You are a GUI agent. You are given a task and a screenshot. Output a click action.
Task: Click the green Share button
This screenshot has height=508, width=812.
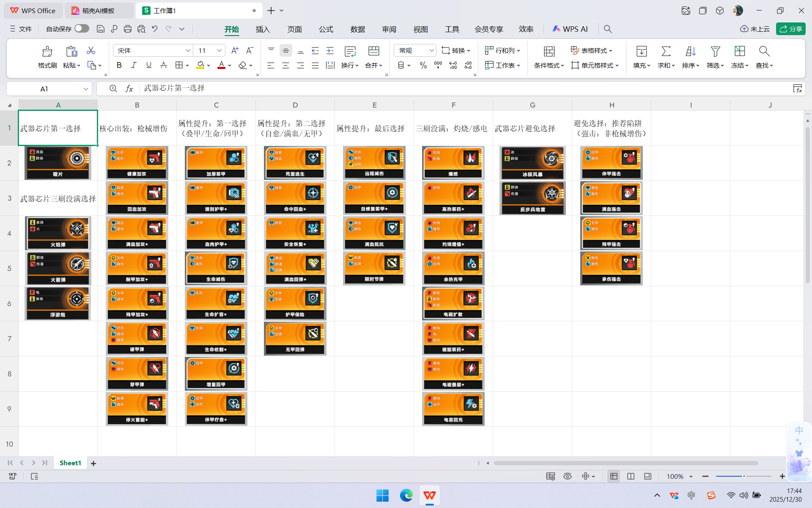(790, 29)
